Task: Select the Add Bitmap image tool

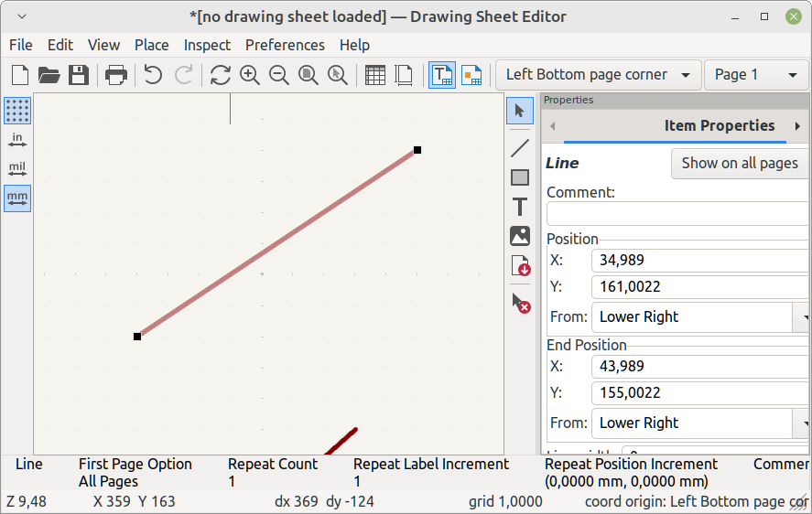Action: (520, 236)
